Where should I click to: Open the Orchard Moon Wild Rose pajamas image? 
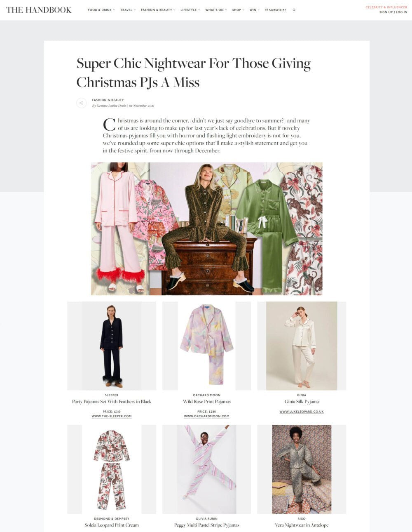(206, 346)
